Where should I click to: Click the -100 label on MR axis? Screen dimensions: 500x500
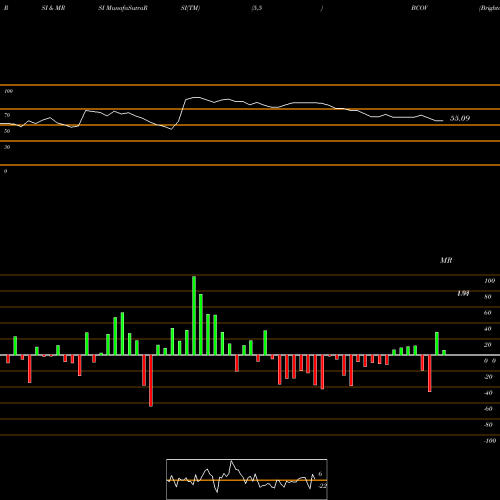tap(490, 441)
